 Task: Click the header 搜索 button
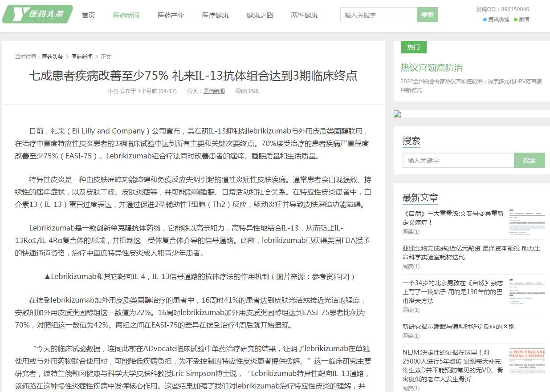pos(428,15)
